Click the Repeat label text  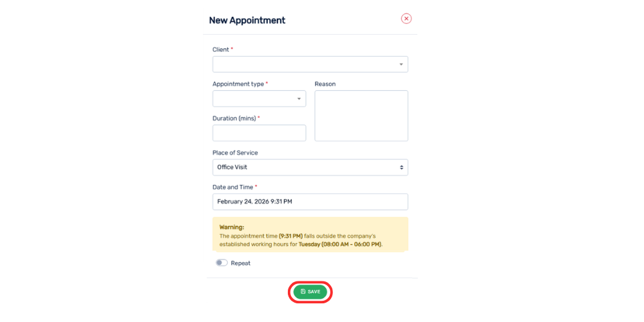click(241, 263)
